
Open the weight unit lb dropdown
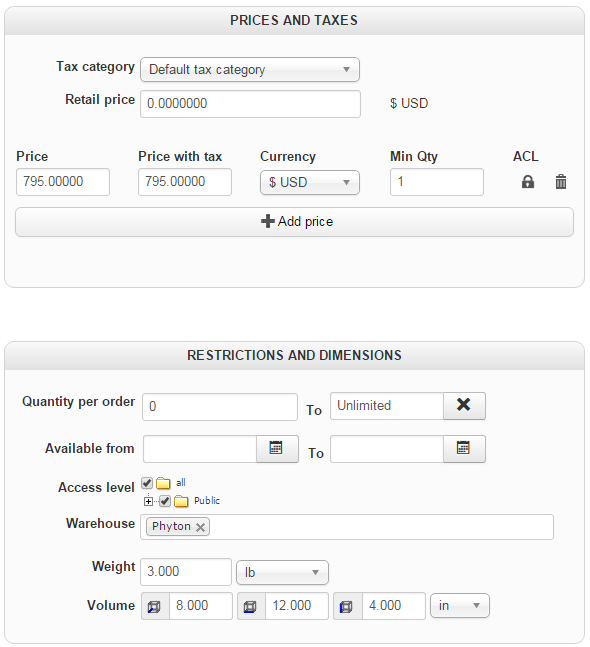[282, 572]
